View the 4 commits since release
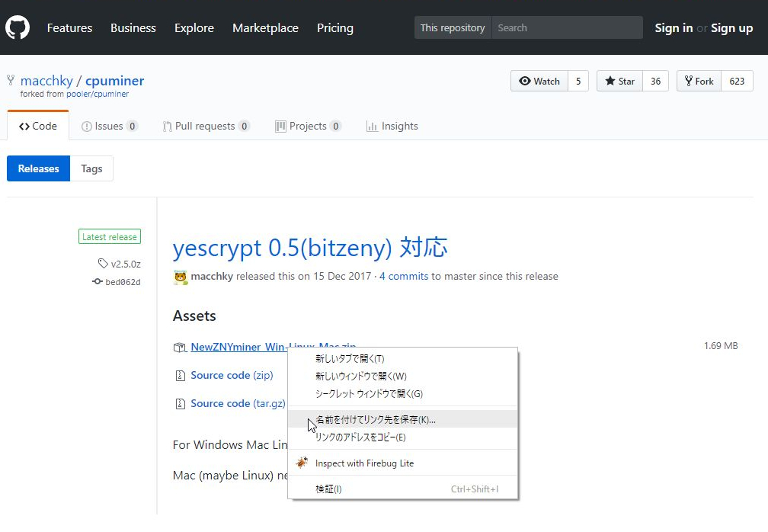Image resolution: width=768 pixels, height=532 pixels. click(404, 276)
